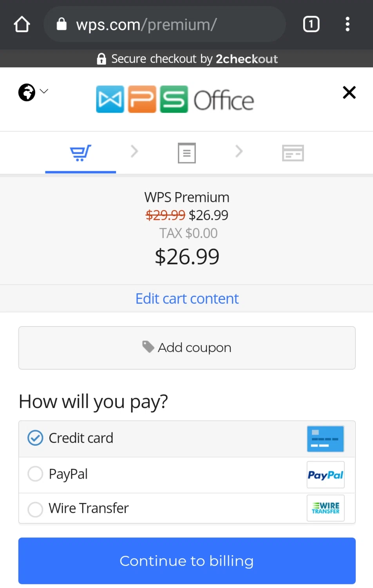Tap the browser home icon
This screenshot has width=373, height=588.
click(x=22, y=24)
